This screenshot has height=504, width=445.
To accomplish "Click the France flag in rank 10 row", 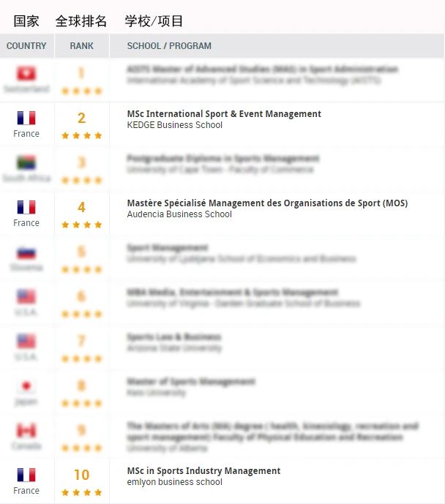I will (26, 475).
